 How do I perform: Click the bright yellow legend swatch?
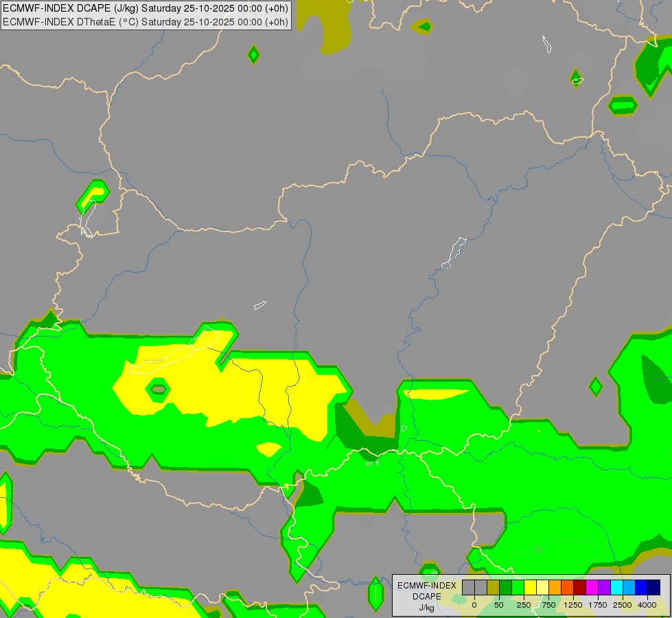coord(530,587)
